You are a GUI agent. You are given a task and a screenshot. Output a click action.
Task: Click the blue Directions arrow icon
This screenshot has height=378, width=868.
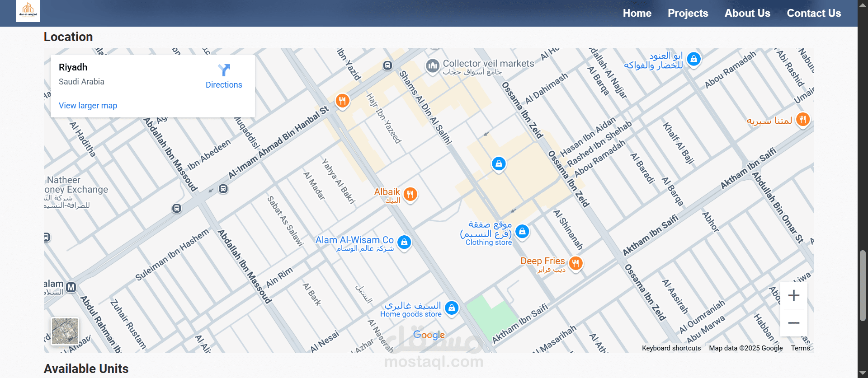[224, 70]
